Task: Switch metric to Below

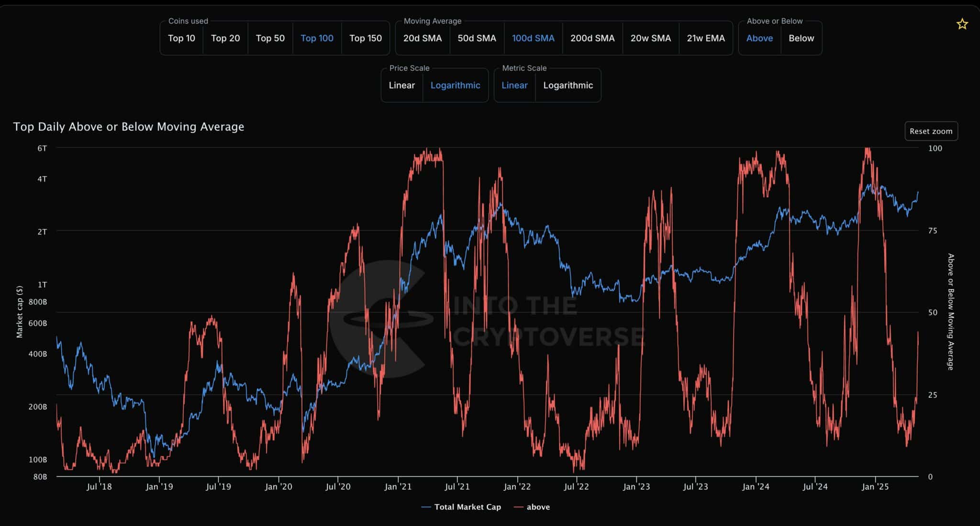Action: 801,38
